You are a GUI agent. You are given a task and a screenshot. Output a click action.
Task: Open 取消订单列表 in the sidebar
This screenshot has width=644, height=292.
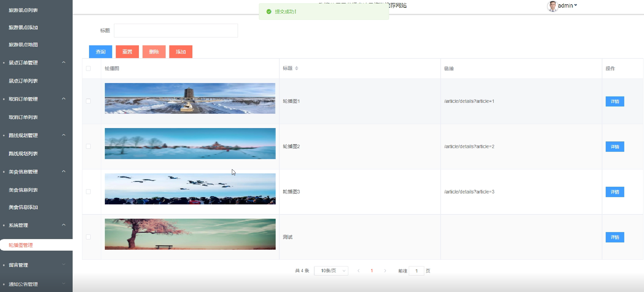pyautogui.click(x=24, y=117)
